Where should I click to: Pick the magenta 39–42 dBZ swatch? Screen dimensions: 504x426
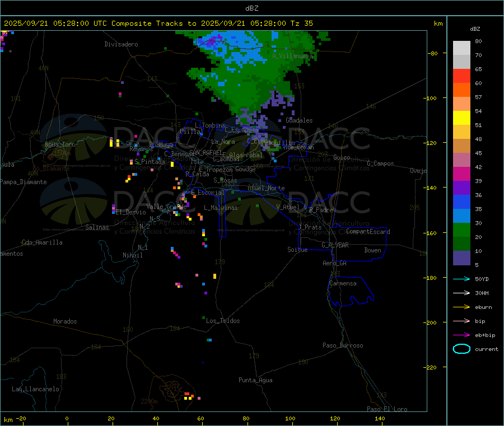[461, 174]
